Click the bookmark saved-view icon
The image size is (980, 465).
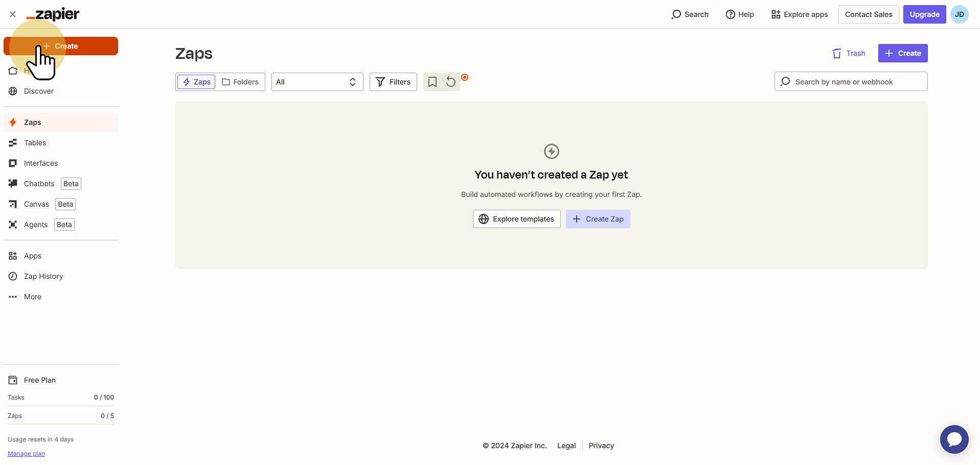432,82
